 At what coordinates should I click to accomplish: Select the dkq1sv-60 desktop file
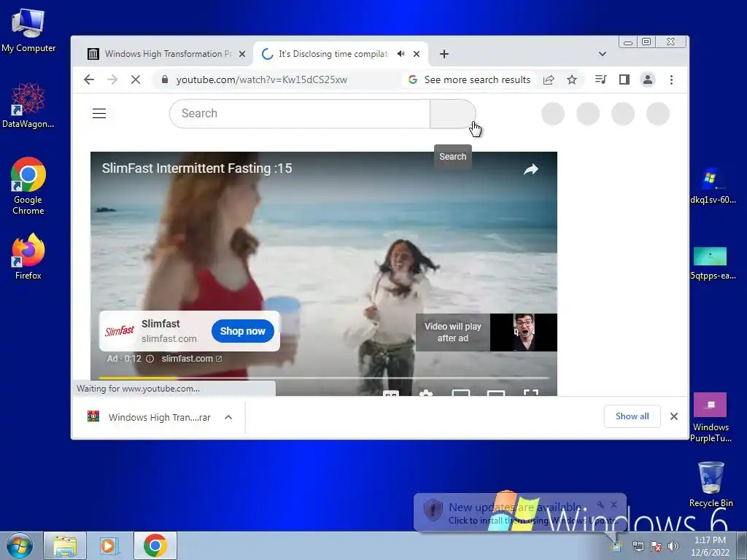point(712,186)
